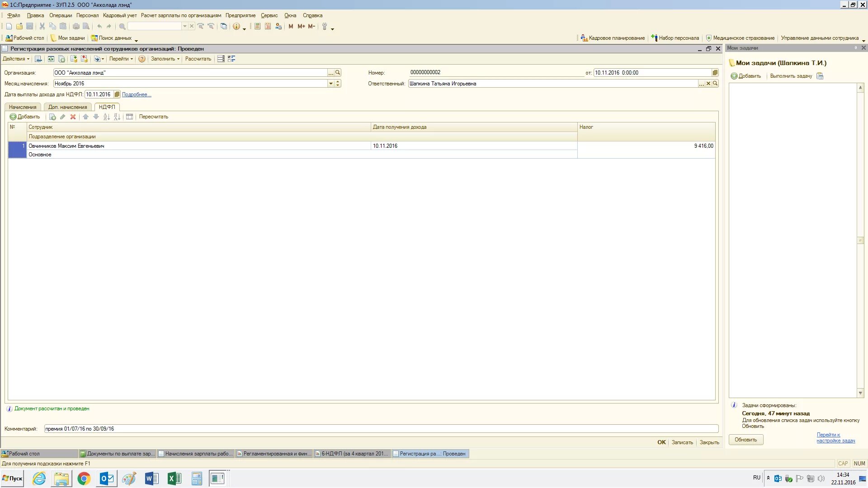Click the date picker button of the document date
The width and height of the screenshot is (868, 488).
[x=715, y=72]
